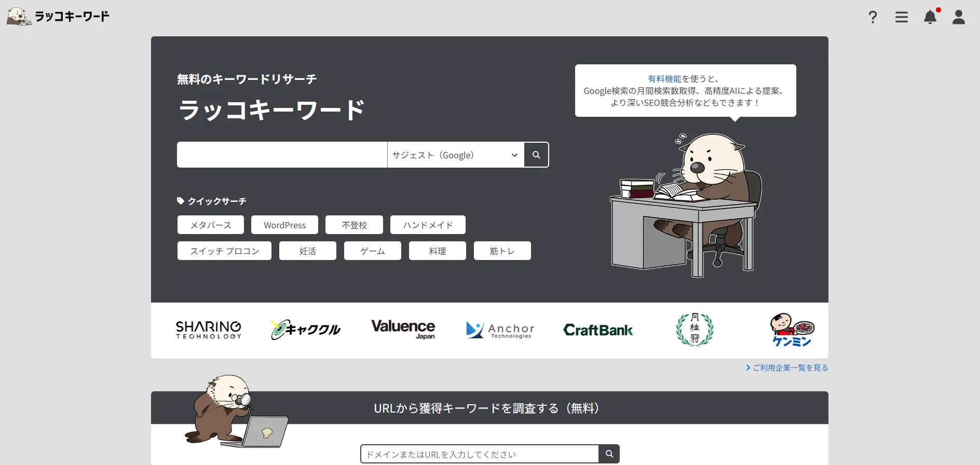Click the 無料のキーワードリサーチ subtitle text

(247, 79)
